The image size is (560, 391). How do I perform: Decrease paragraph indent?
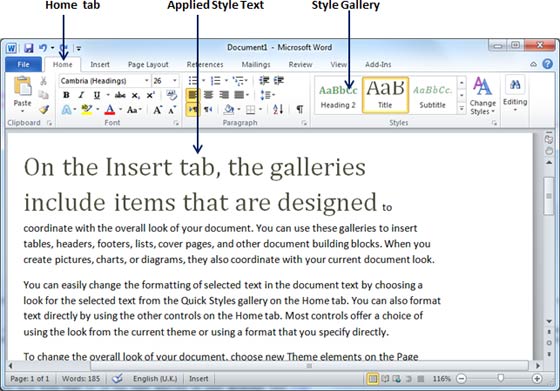pyautogui.click(x=264, y=81)
